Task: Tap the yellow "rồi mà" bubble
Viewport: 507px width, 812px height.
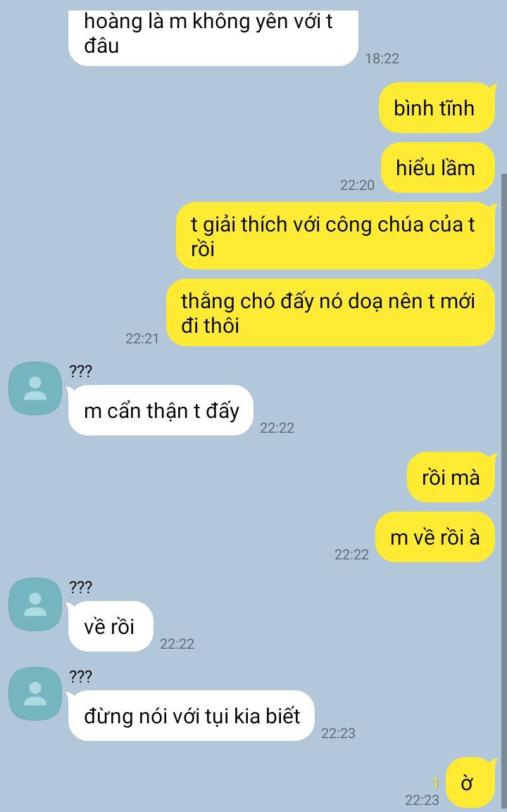Action: click(x=451, y=478)
